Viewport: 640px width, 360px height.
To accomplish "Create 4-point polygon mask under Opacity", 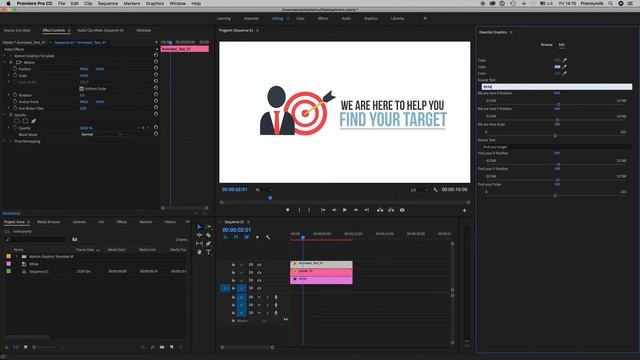I will pos(25,121).
